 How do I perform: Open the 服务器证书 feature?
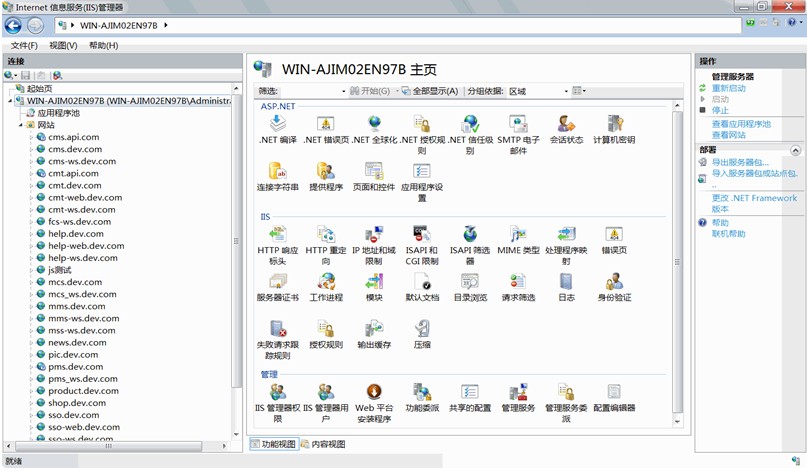(277, 287)
